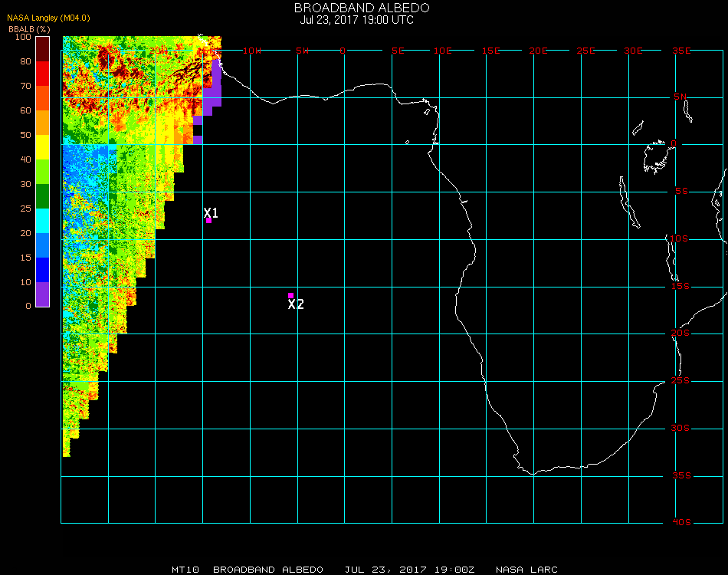Click the '30E' longitude label

[633, 51]
